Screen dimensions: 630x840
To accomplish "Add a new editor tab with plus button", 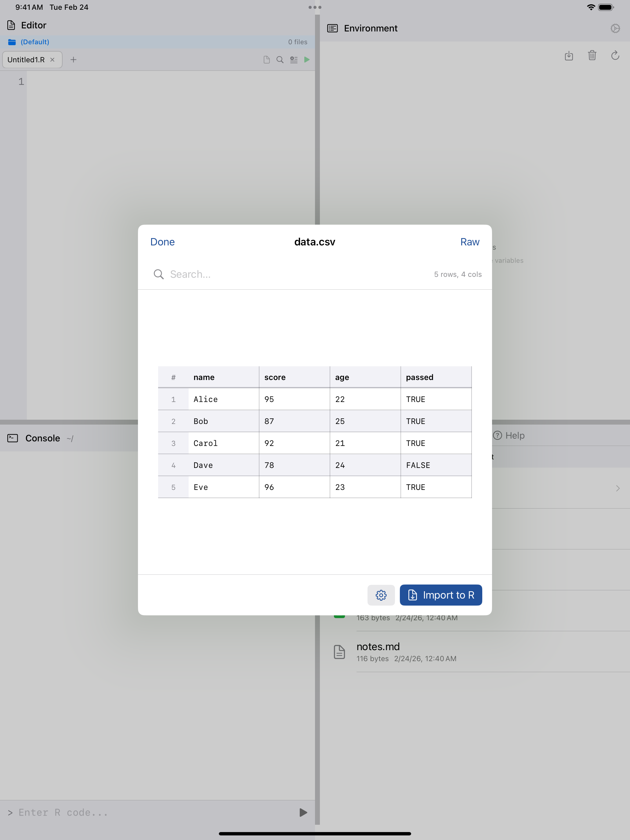I will pos(74,60).
